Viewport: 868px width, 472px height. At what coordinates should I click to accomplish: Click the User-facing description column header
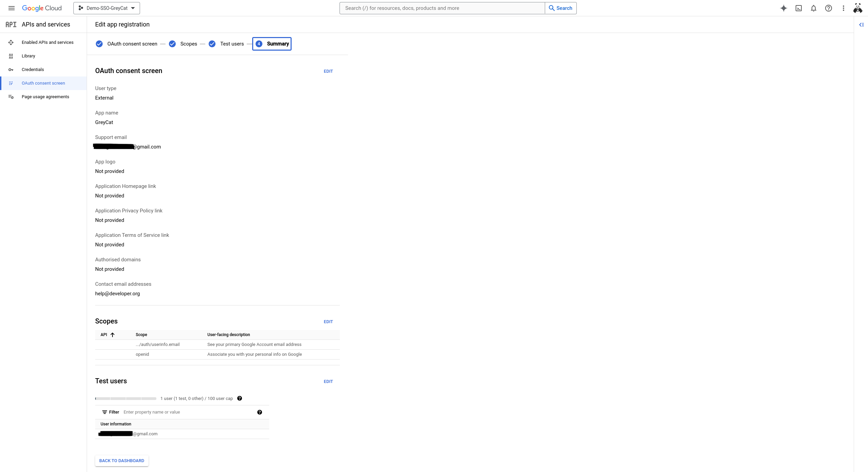229,335
